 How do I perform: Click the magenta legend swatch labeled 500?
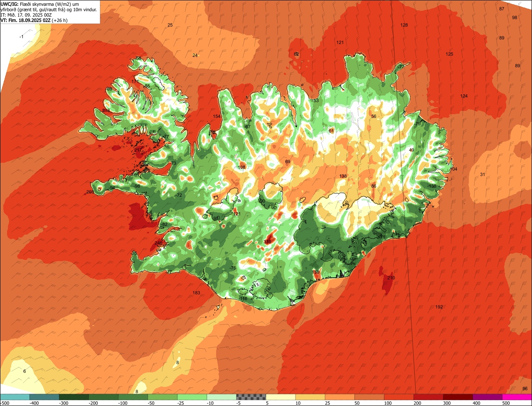[517, 397]
